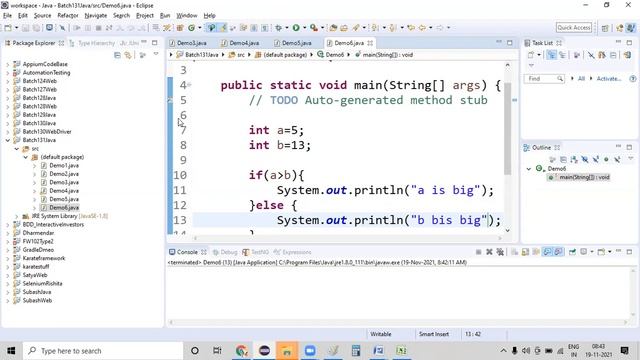Click Remove Launch X icon in Console

click(489, 252)
